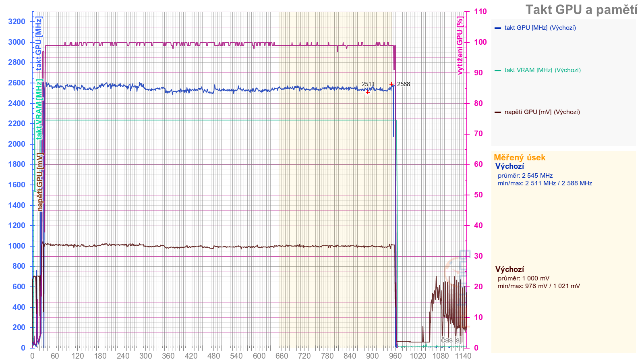Screen dimensions: 644x361
Task: Click the "50" tick on the right axis
Action: 478,195
